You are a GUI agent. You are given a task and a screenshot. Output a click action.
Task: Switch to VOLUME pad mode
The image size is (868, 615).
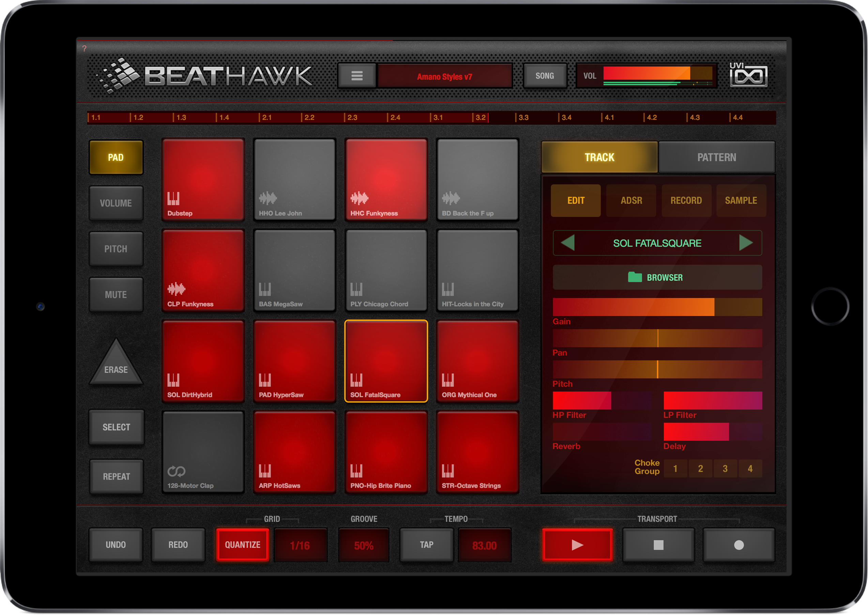pos(116,203)
